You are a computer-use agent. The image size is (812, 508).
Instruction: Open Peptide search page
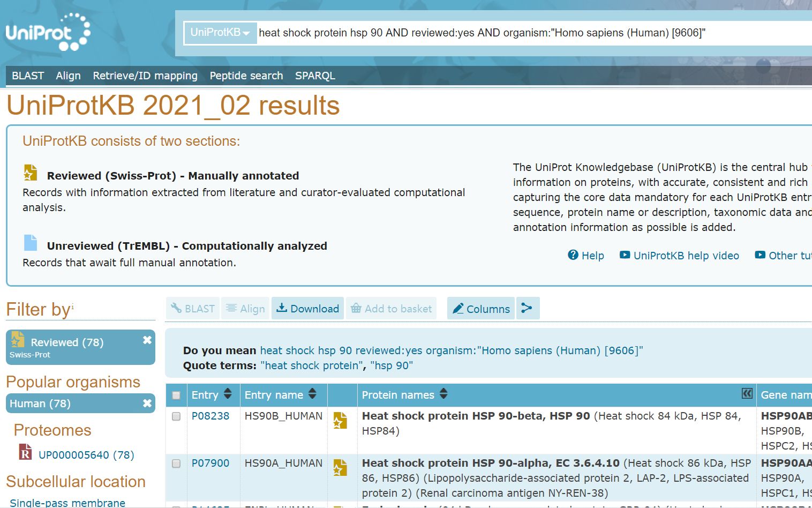point(246,76)
